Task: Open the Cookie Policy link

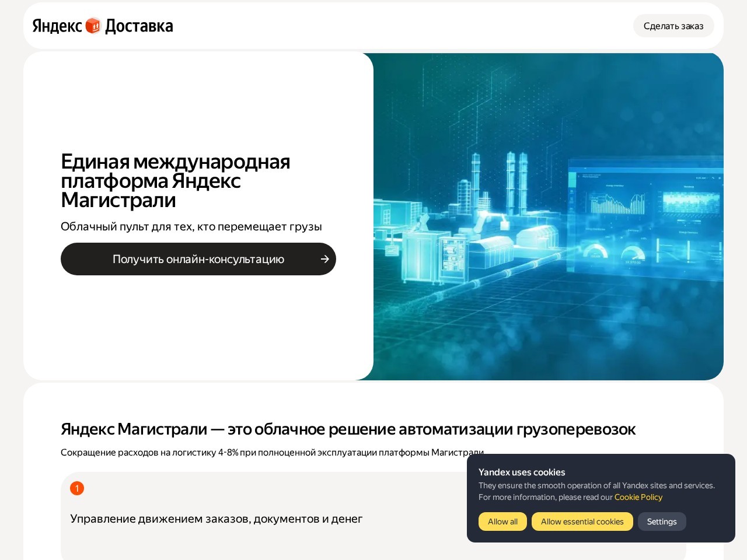Action: pos(638,497)
